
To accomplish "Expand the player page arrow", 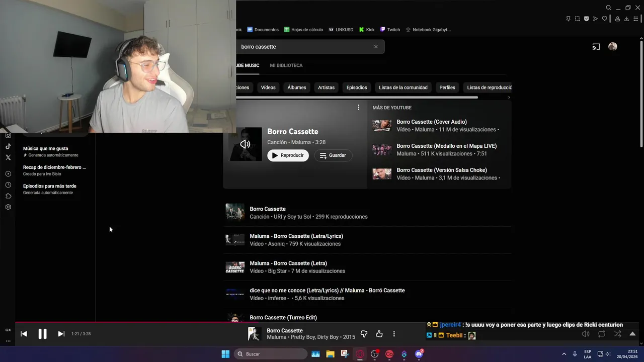I will (632, 334).
